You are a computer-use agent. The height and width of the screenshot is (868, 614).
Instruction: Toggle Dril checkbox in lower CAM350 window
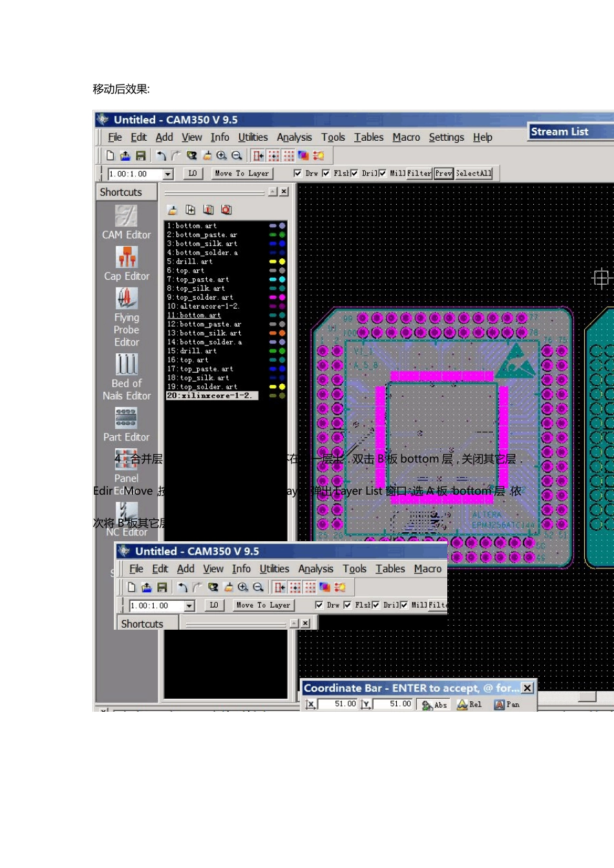376,605
